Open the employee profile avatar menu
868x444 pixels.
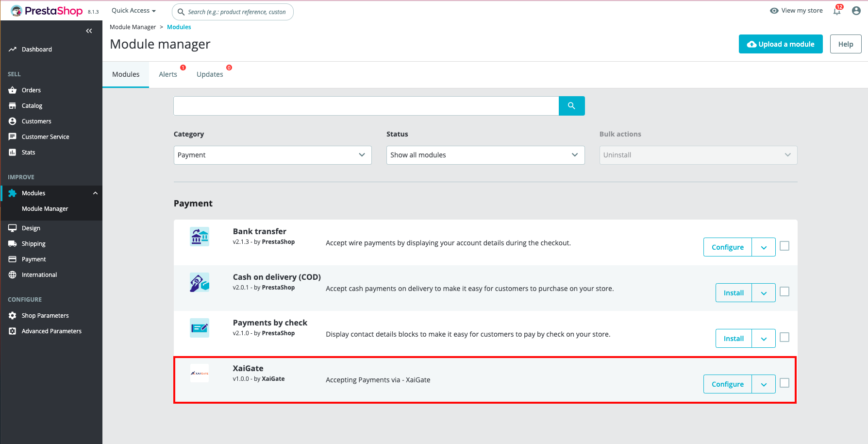tap(856, 11)
